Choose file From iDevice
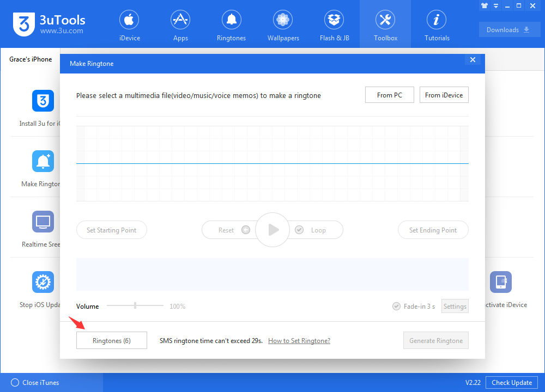 point(444,95)
